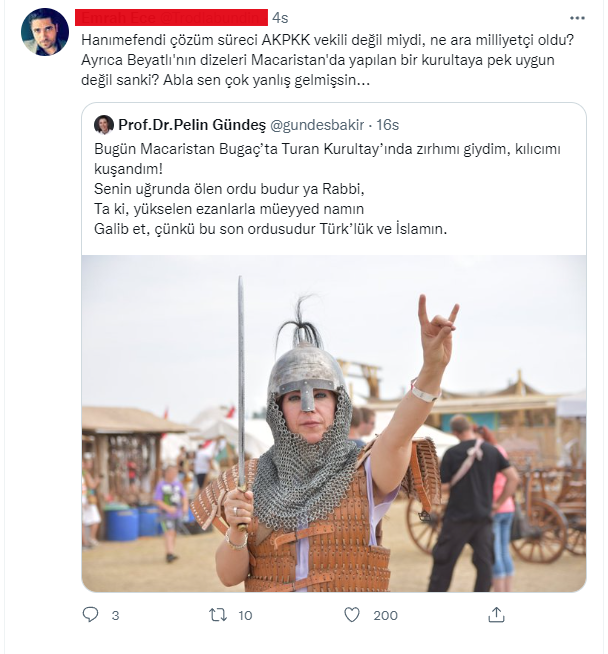Click the "4s" tweet timestamp
Viewport: 608px width, 654px height.
(x=281, y=18)
